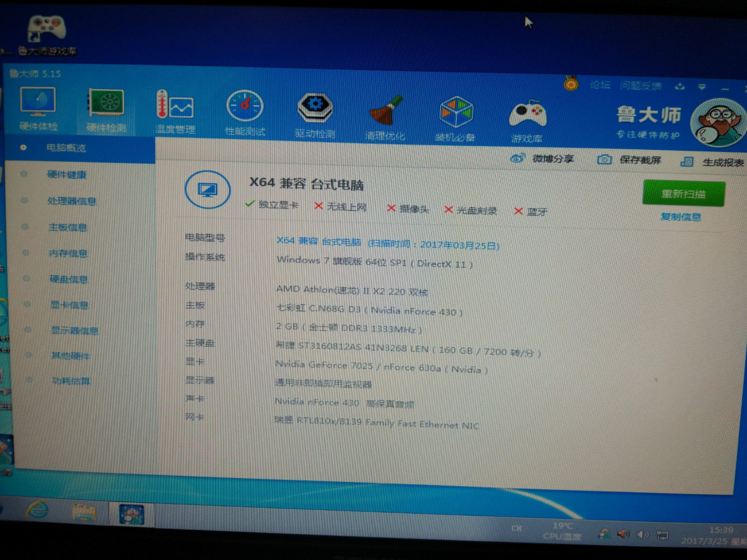Click the 无线上网 feature indicator
The image size is (747, 560).
click(340, 206)
